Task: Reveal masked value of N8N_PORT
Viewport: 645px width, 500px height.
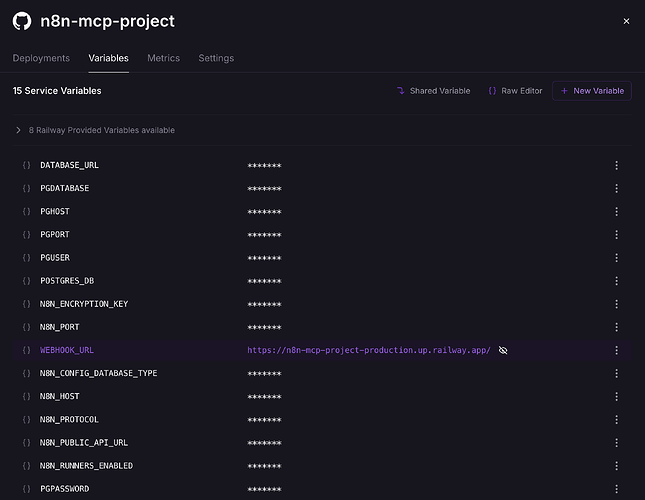Action: coord(264,327)
